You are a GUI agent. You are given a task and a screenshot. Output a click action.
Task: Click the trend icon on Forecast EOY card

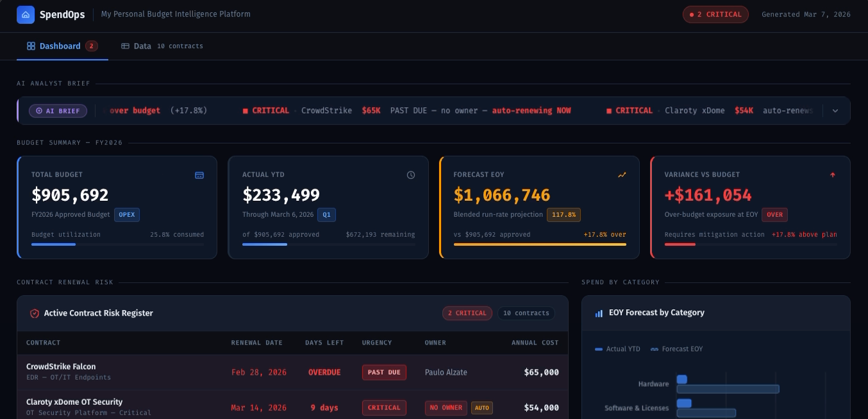[x=622, y=175]
